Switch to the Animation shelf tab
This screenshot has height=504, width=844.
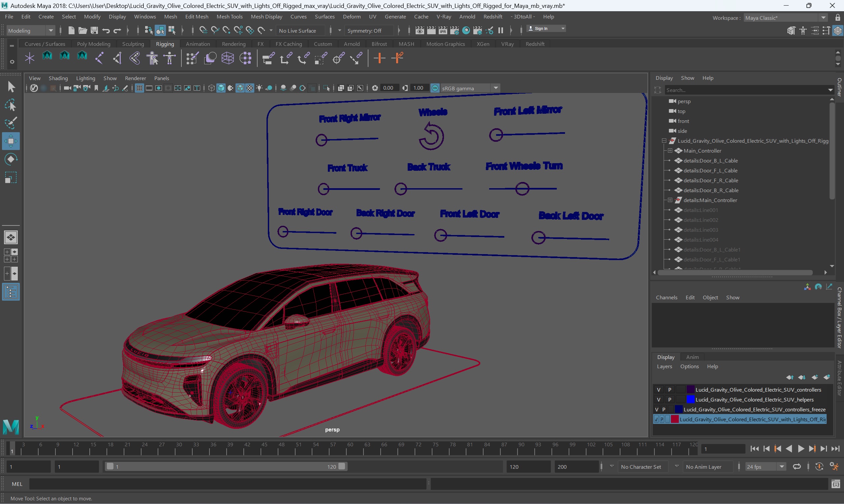[x=198, y=44]
